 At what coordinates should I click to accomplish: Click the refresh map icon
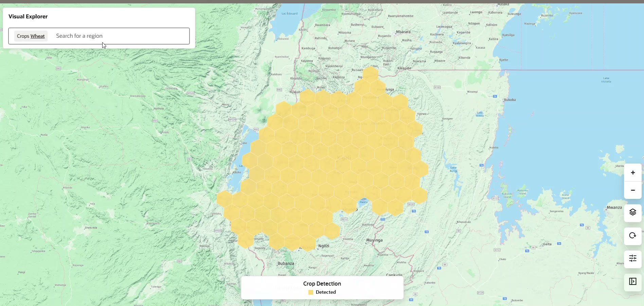click(x=632, y=236)
